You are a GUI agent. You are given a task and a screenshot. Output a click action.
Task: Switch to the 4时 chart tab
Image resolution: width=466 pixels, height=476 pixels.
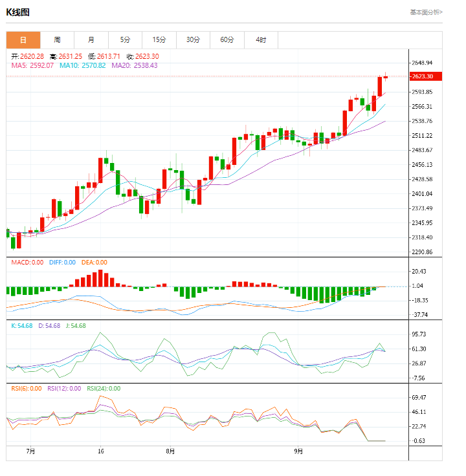[261, 40]
